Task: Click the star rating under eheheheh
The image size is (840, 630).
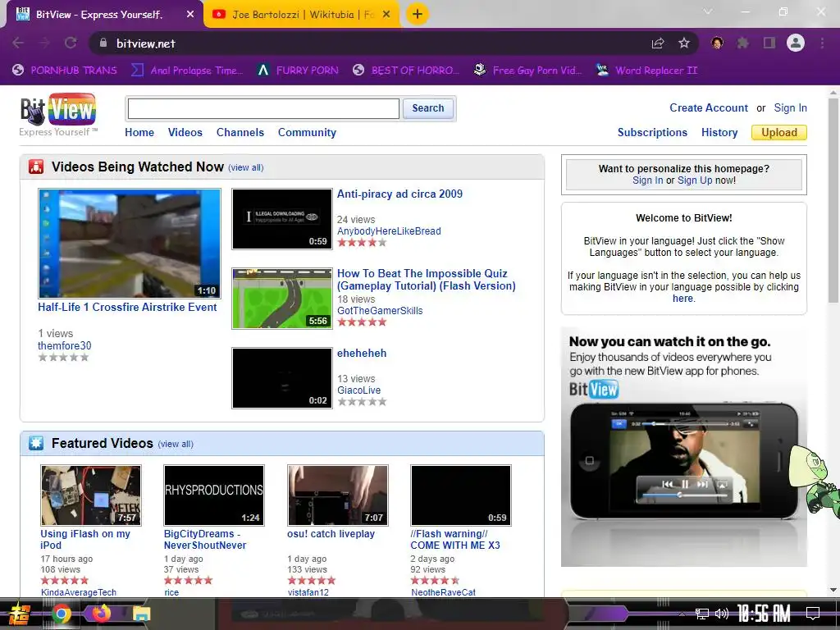Action: click(x=362, y=402)
